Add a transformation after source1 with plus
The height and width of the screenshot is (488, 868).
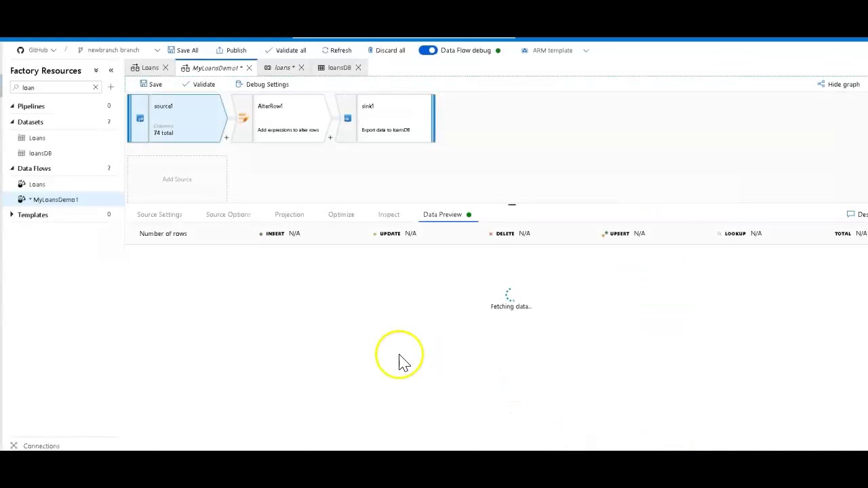tap(226, 138)
